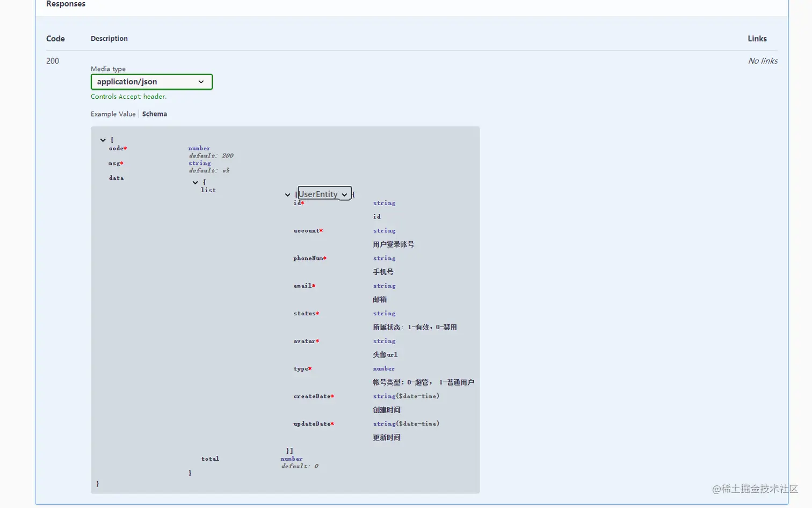Open the UserEntity model selector
The width and height of the screenshot is (812, 508).
click(x=323, y=193)
